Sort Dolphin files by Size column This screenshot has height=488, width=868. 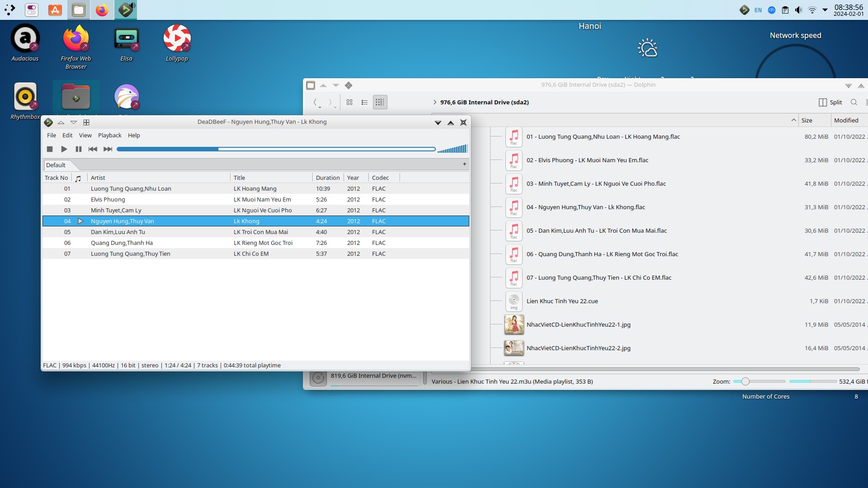pos(815,120)
